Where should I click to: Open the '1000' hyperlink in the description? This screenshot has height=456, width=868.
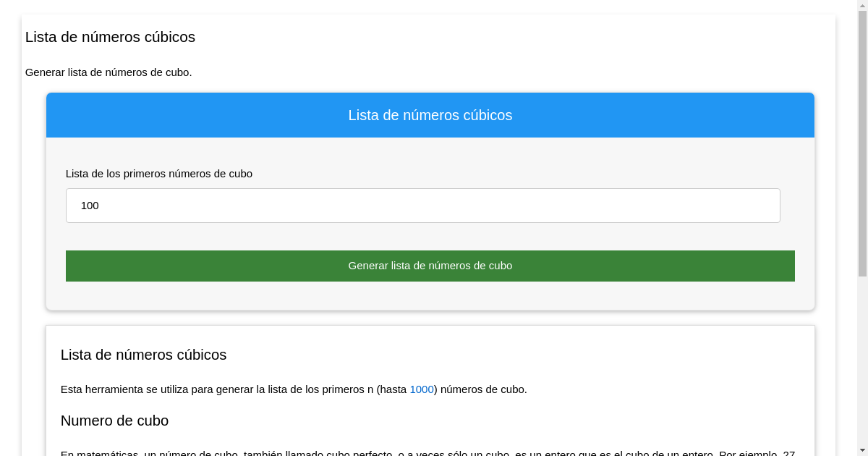(x=422, y=389)
